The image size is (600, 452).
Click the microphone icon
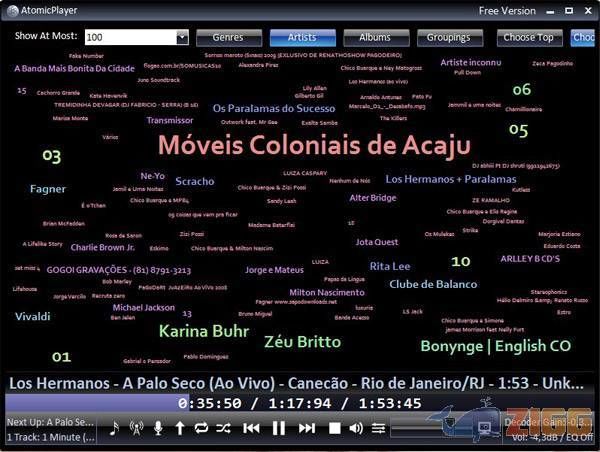point(158,428)
